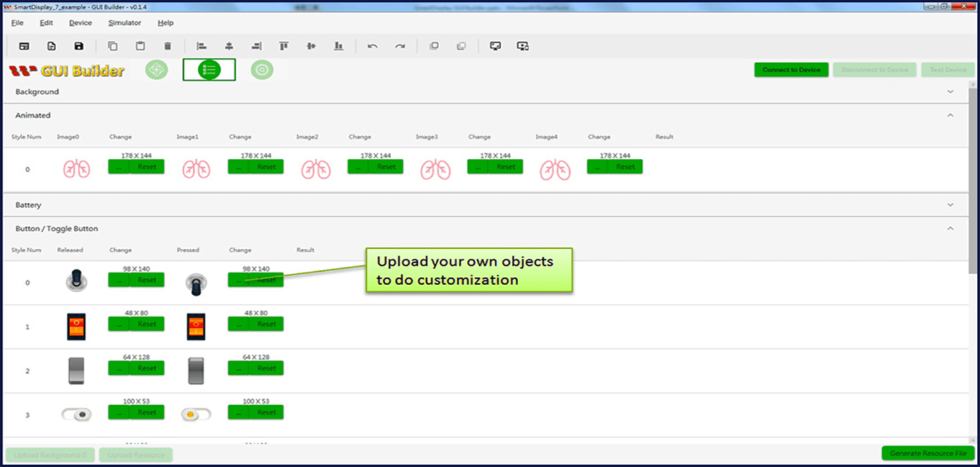Select the align-left toolbar icon
980x467 pixels.
click(202, 45)
